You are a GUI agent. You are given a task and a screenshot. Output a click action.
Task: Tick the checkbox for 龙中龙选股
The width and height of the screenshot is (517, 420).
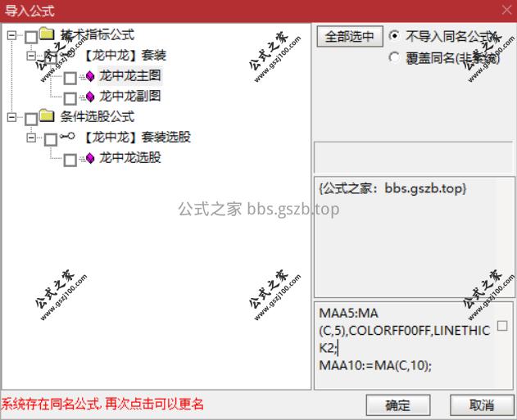70,160
